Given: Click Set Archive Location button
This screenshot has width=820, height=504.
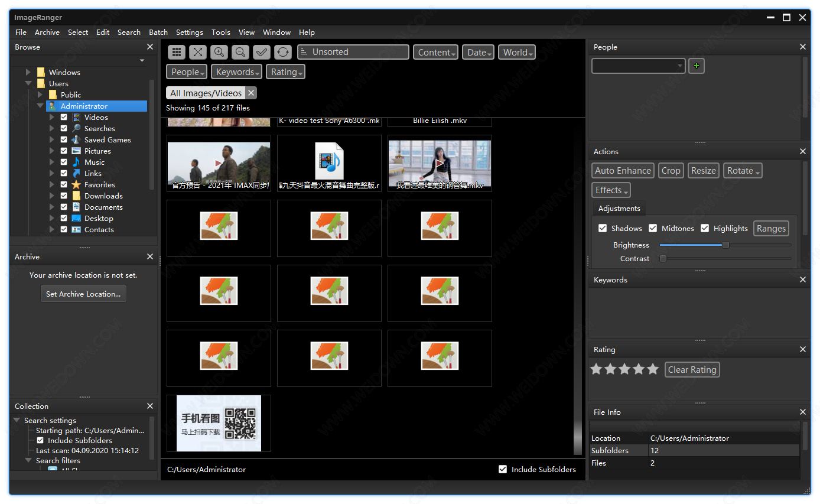Looking at the screenshot, I should [x=83, y=294].
